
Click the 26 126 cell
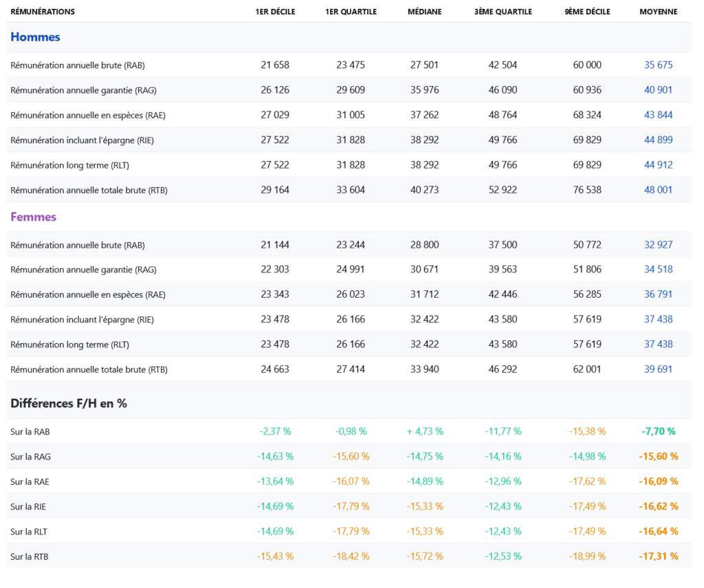click(275, 90)
